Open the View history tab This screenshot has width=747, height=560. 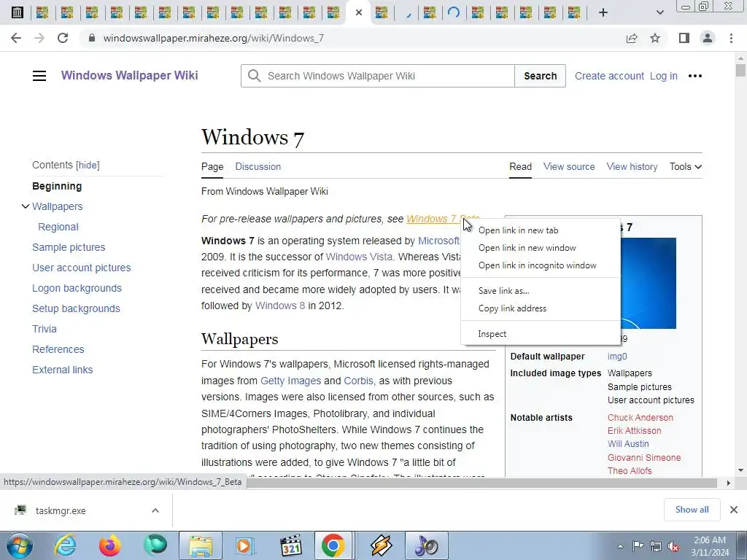[x=632, y=167]
